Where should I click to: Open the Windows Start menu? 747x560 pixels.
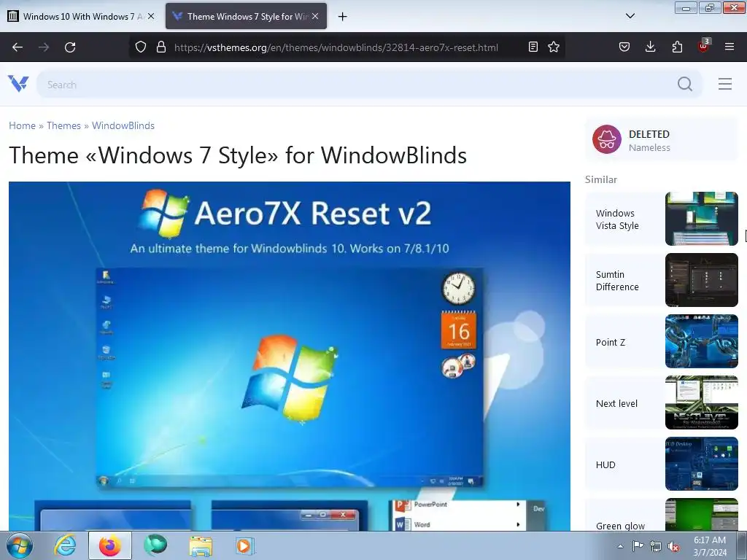pos(19,545)
